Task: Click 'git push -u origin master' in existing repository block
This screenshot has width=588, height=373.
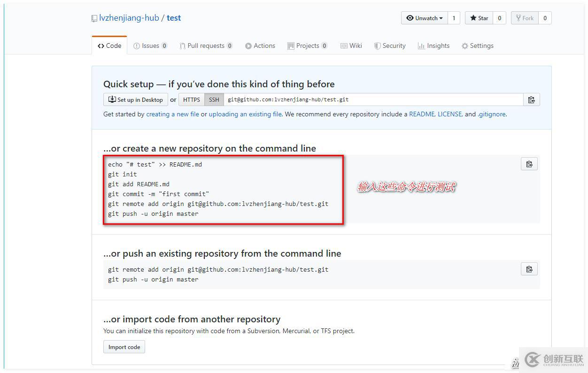Action: [153, 279]
